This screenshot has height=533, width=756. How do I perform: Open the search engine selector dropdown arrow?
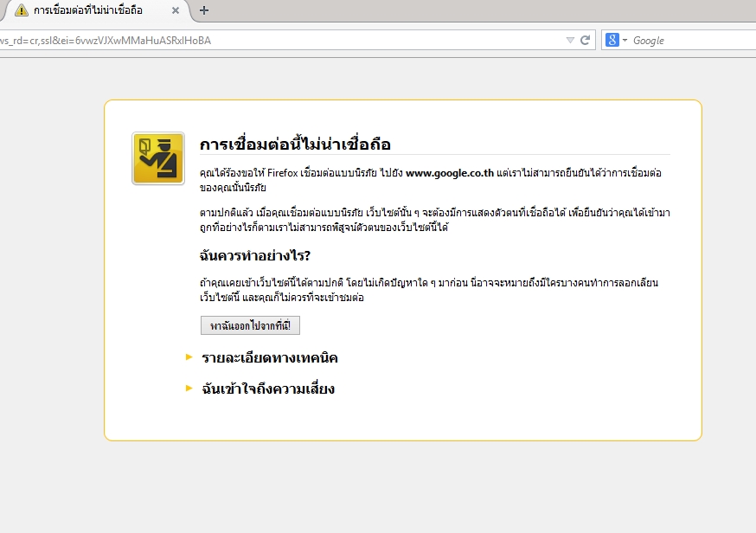[625, 40]
